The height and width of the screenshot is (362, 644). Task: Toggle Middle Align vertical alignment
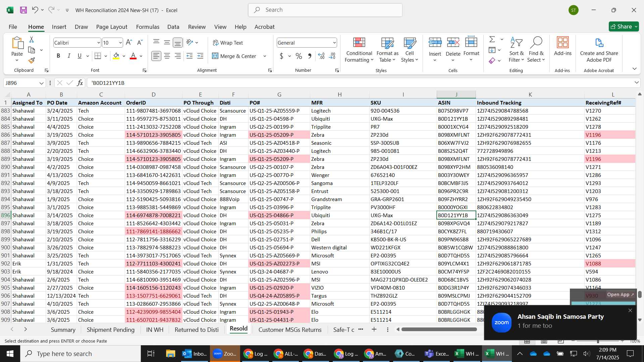tap(167, 43)
